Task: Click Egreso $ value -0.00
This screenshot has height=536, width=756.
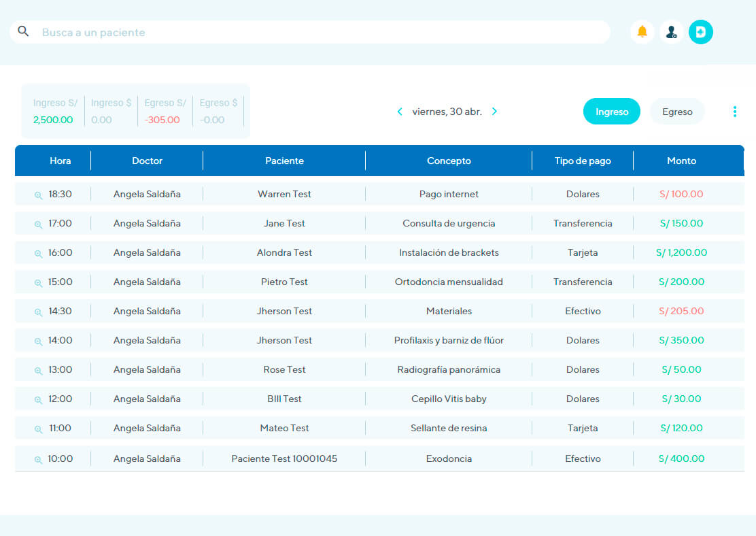Action: pyautogui.click(x=211, y=120)
